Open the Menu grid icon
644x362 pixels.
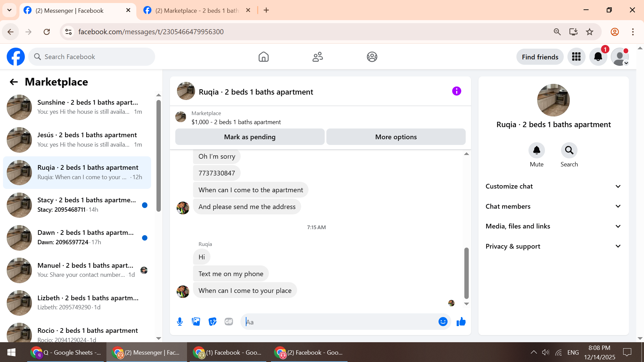tap(577, 57)
